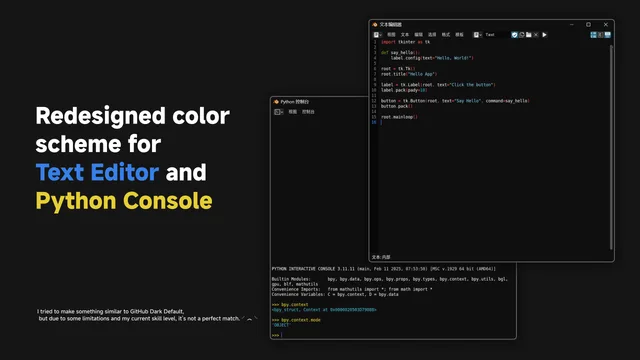Click the Text Editor vertical scrollbar
Screen dimensions: 640x360
(x=611, y=147)
